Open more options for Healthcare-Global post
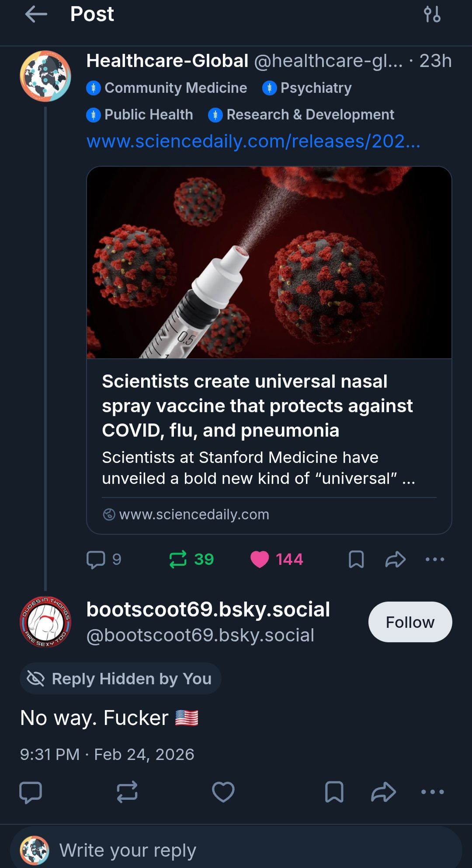This screenshot has width=472, height=868. tap(435, 559)
